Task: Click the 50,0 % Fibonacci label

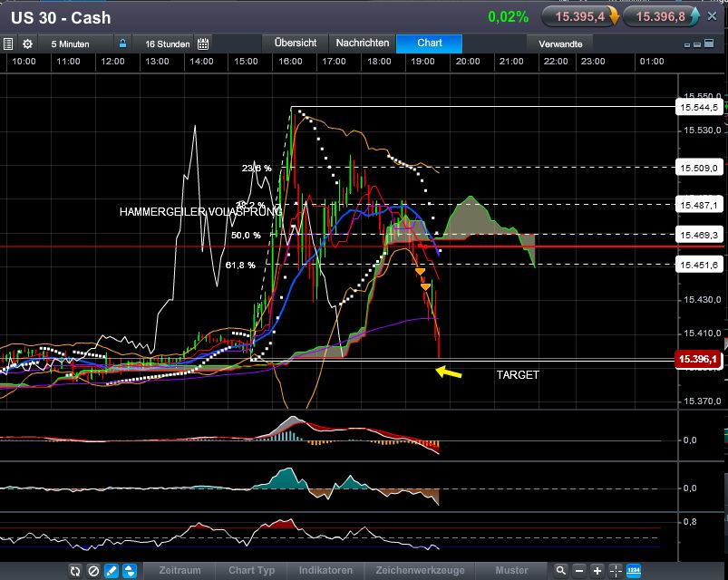Action: 246,236
